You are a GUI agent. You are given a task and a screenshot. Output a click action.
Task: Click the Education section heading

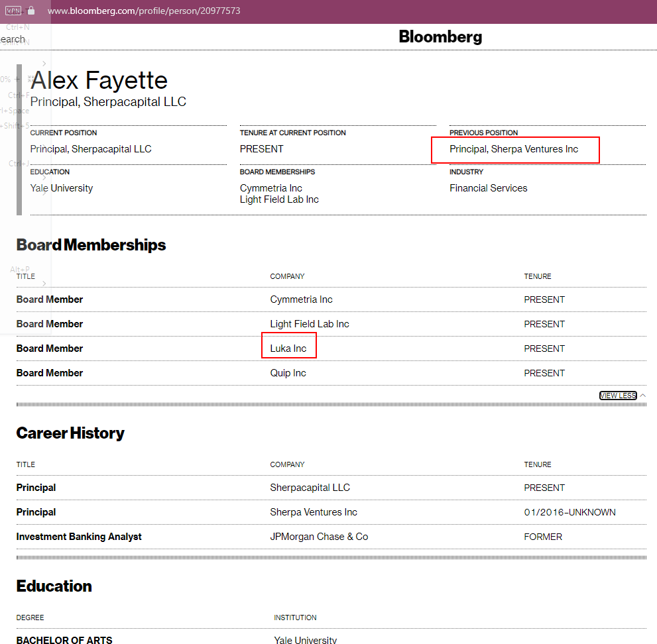(54, 586)
